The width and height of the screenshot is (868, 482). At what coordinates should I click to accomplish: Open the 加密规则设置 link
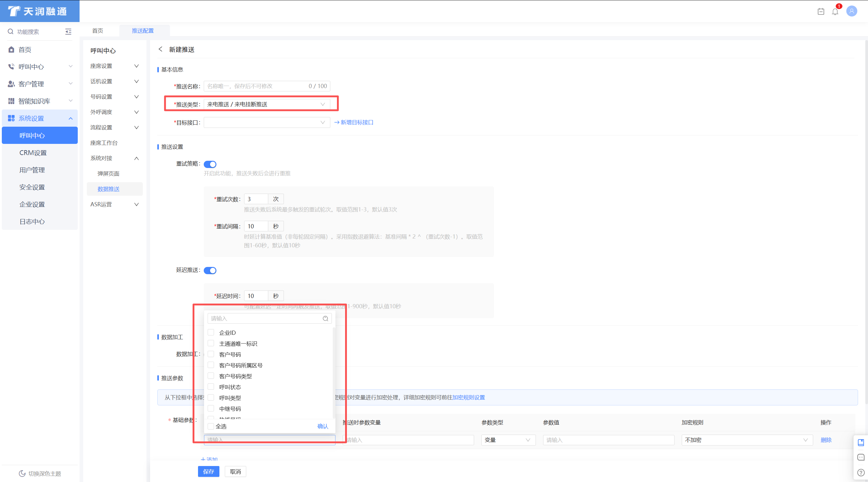click(x=468, y=397)
